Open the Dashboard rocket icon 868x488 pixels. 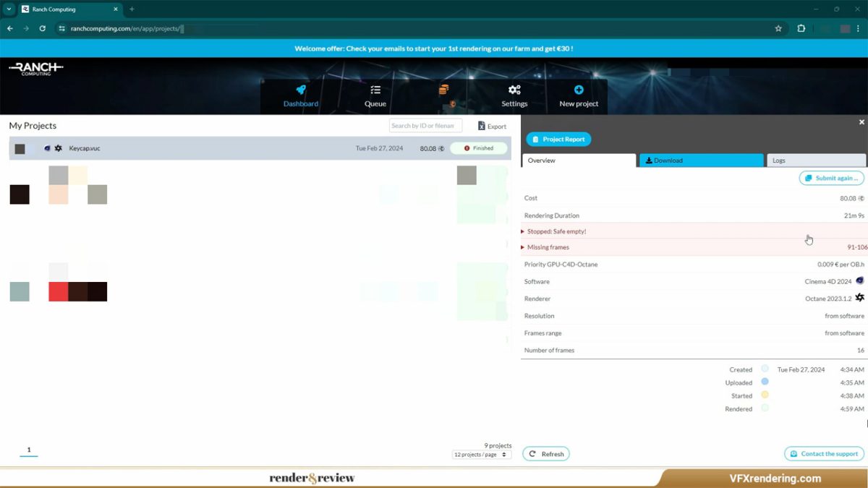tap(301, 90)
